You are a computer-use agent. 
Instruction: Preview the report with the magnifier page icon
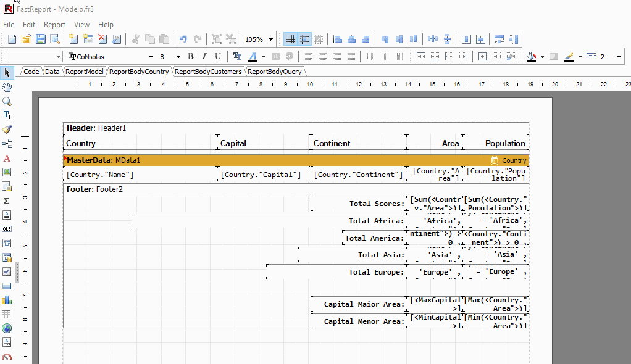(x=54, y=39)
